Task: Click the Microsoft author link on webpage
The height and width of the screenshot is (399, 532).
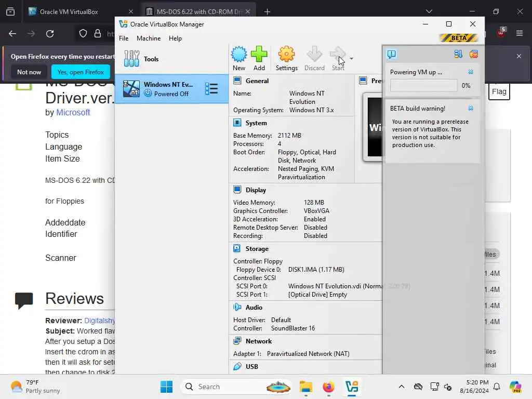Action: pos(73,112)
